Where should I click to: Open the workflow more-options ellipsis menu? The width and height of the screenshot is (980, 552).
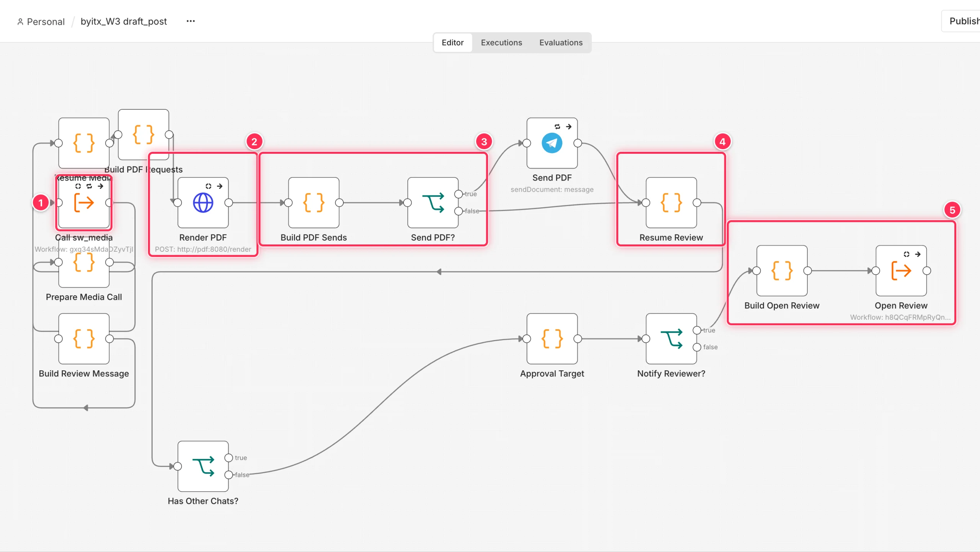191,21
